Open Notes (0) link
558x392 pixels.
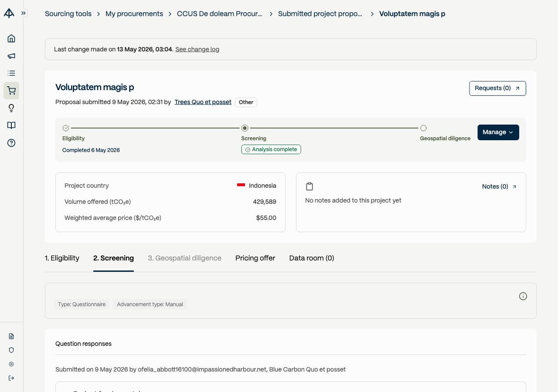(499, 186)
